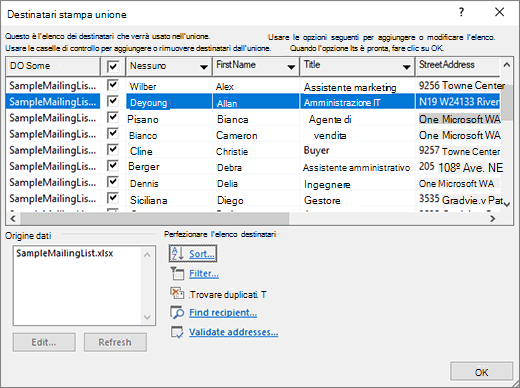The width and height of the screenshot is (520, 388).
Task: Click the Amministrazione IT title cell
Action: [x=357, y=102]
